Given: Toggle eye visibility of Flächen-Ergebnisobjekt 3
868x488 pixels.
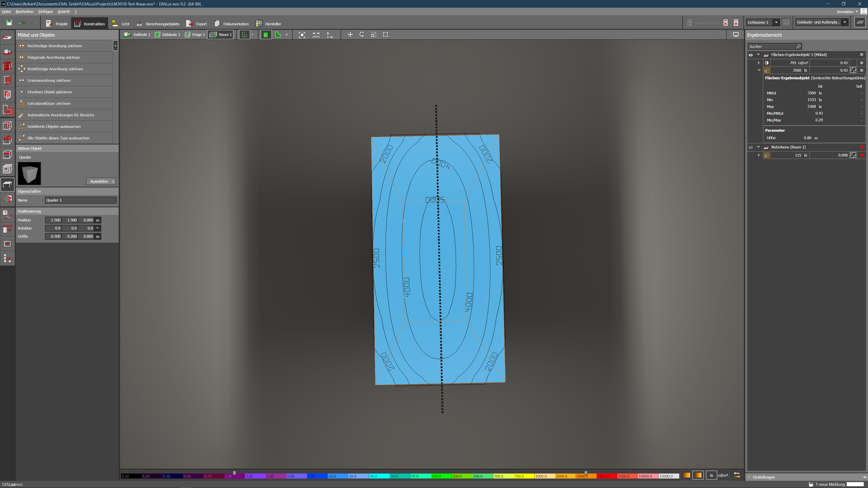Looking at the screenshot, I should click(750, 55).
